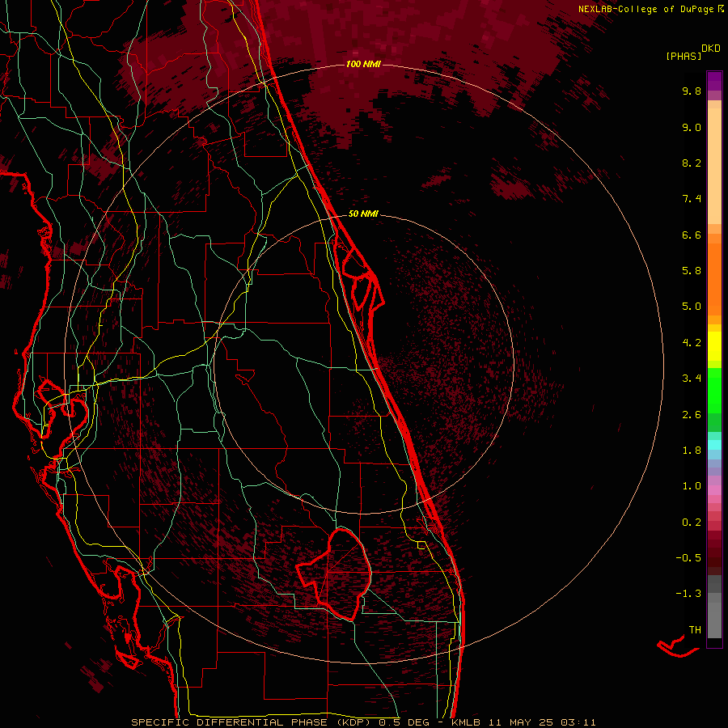Click the -1.3 value on the color scale
Screen dimensions: 728x728
(688, 594)
